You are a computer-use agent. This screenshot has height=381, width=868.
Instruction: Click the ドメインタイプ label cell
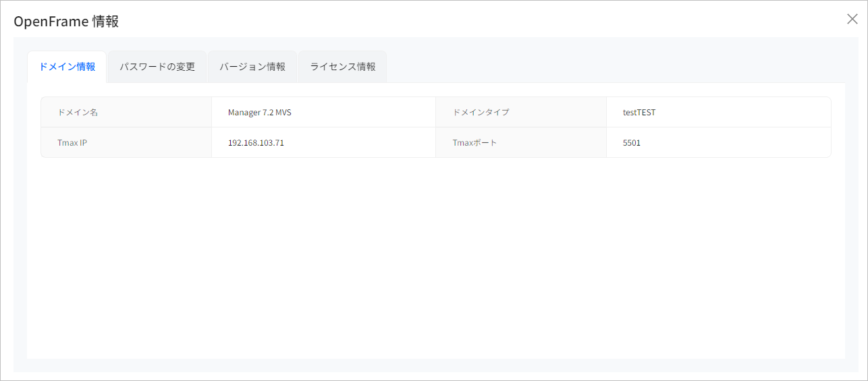point(521,112)
